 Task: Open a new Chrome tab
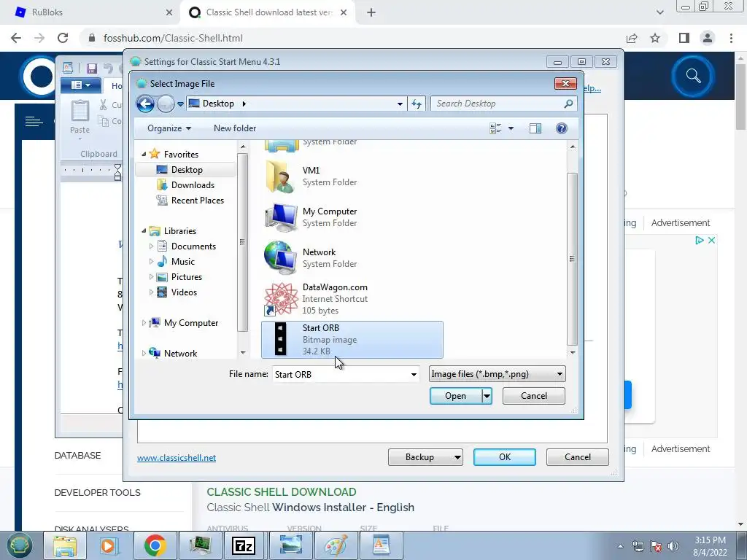[371, 12]
